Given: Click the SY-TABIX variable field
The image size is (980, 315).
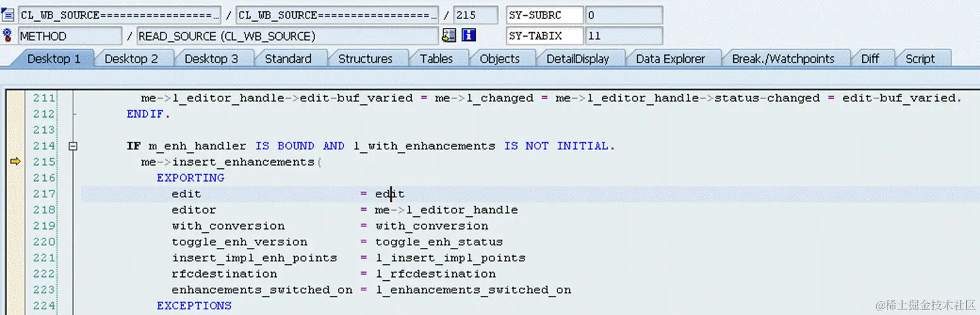Looking at the screenshot, I should point(544,36).
